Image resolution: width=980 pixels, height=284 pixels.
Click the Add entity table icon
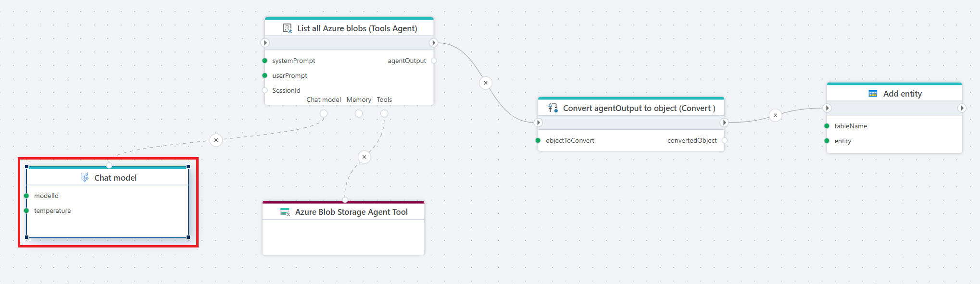click(x=873, y=94)
